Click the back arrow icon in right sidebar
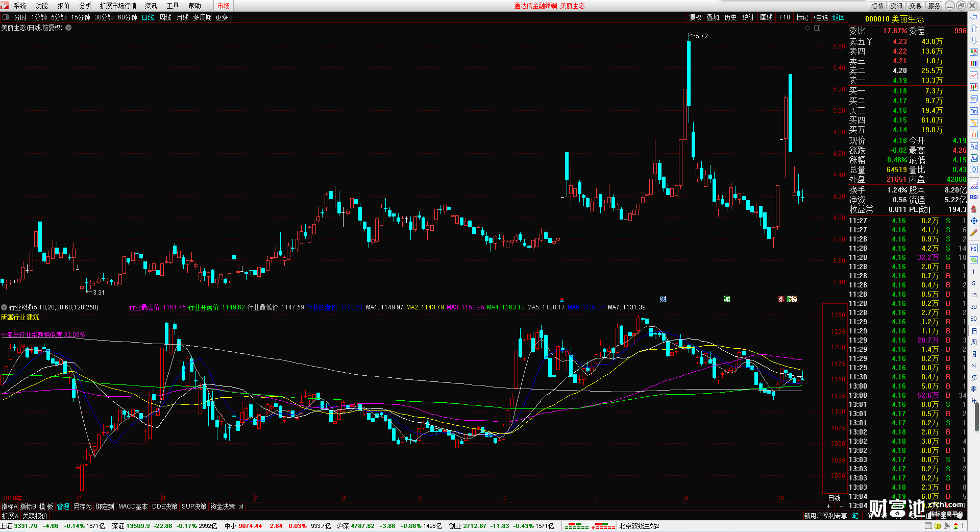Viewport: 980px width, 532px height. tap(974, 17)
